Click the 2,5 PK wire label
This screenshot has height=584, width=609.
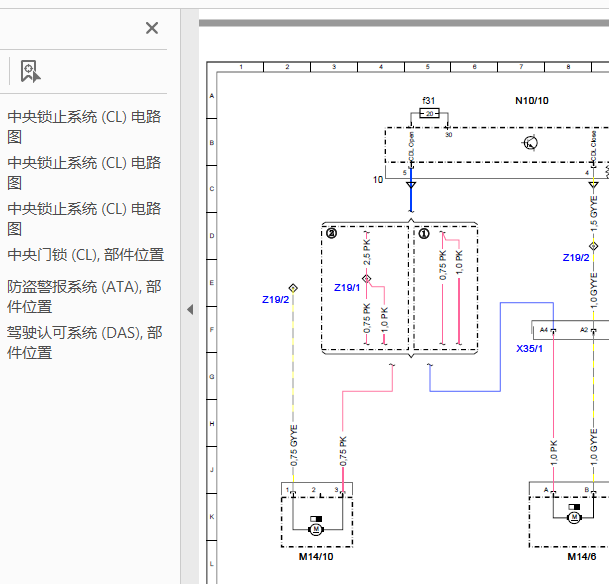[367, 252]
